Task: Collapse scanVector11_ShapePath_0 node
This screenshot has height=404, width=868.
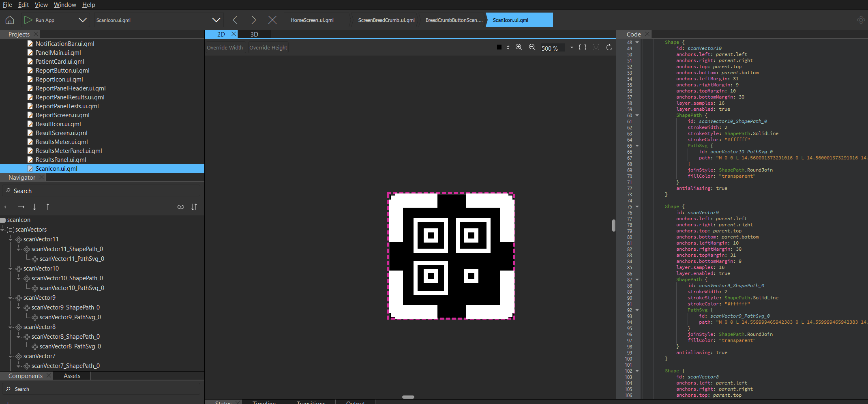Action: [x=19, y=249]
